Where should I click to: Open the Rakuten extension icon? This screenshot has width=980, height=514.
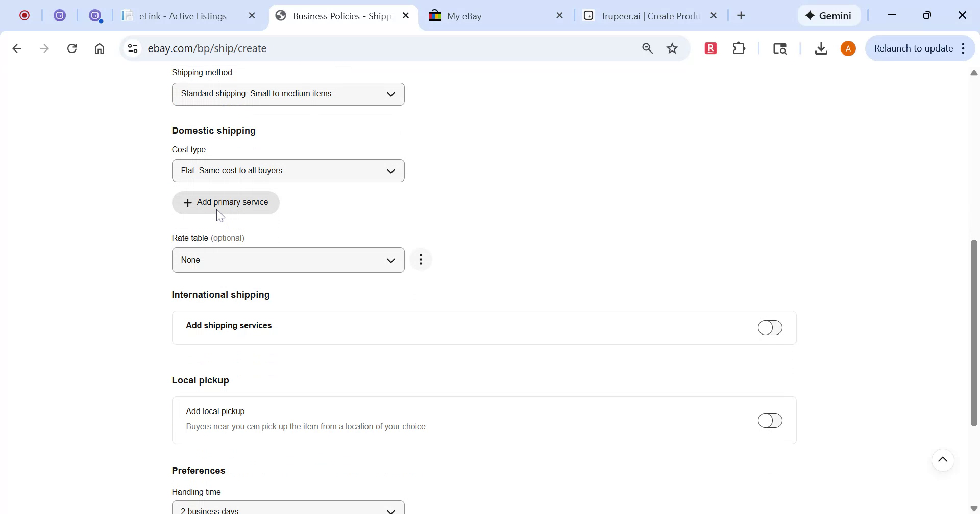tap(710, 48)
